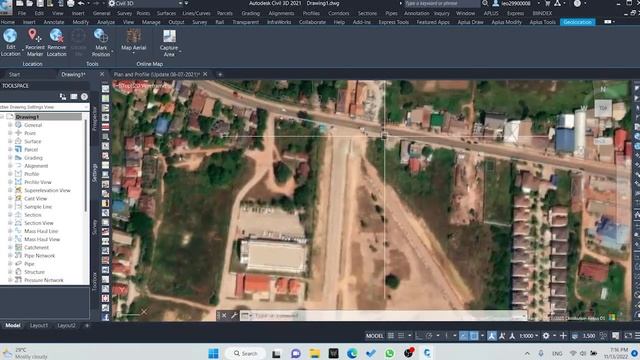The image size is (640, 360).
Task: Select Catchment in Toolspace tree
Action: coord(36,247)
